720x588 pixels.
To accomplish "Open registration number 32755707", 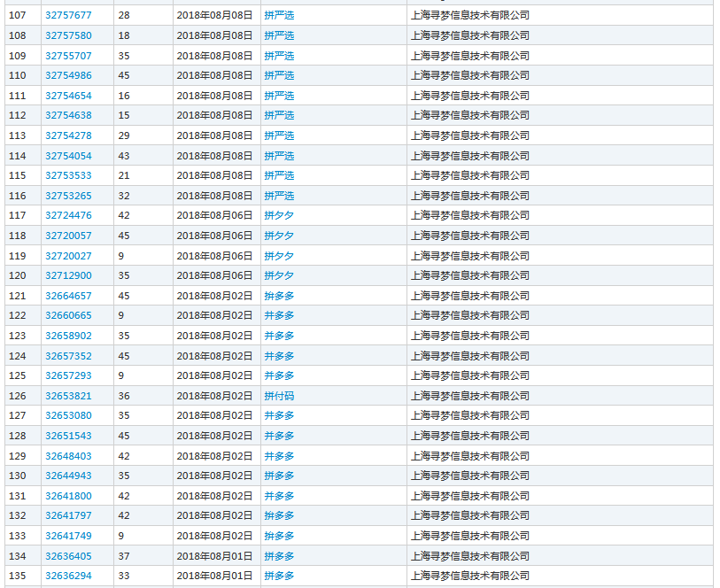I will [x=68, y=56].
